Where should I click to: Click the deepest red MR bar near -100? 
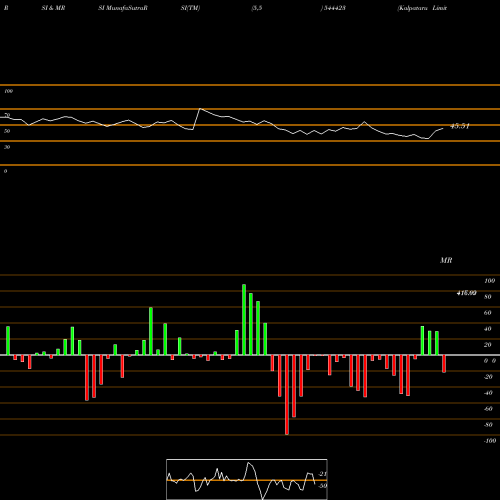(x=287, y=395)
